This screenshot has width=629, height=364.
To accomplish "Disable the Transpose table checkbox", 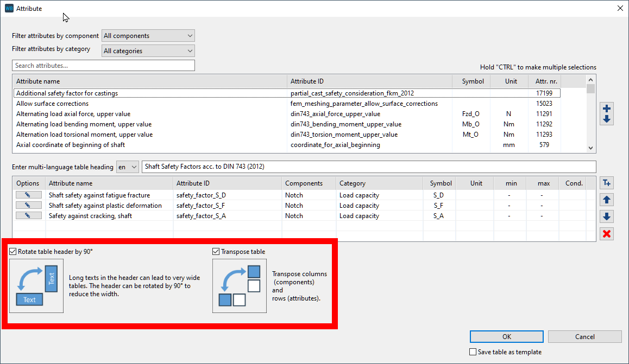I will (x=216, y=252).
